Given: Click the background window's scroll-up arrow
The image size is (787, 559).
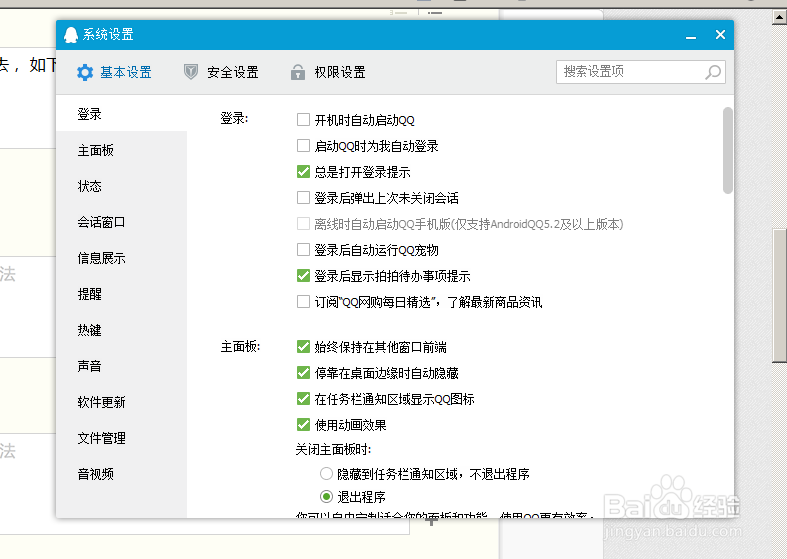Looking at the screenshot, I should tap(779, 18).
